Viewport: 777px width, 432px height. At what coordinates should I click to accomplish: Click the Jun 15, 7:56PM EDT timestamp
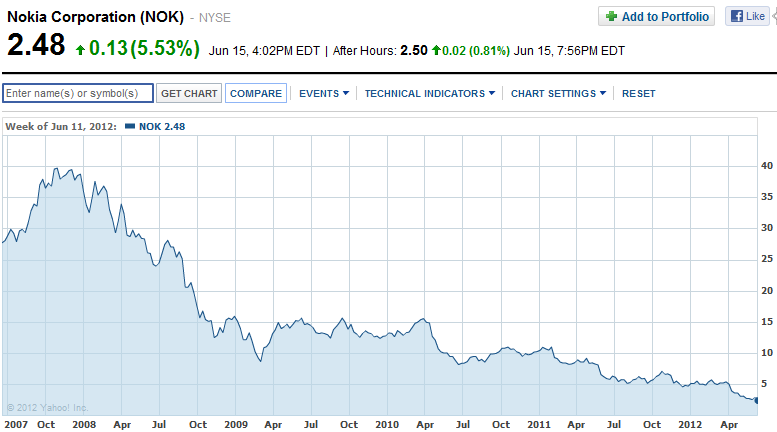coord(569,51)
